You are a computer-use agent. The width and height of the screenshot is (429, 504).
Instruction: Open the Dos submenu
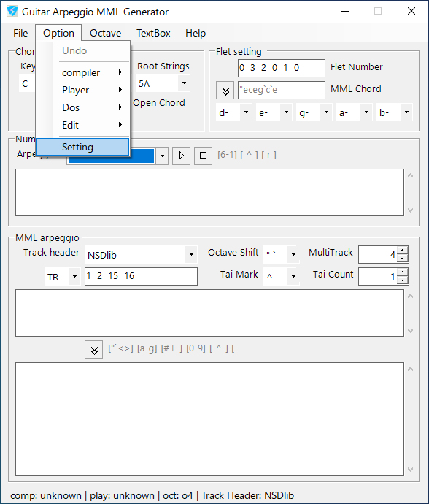pos(92,107)
